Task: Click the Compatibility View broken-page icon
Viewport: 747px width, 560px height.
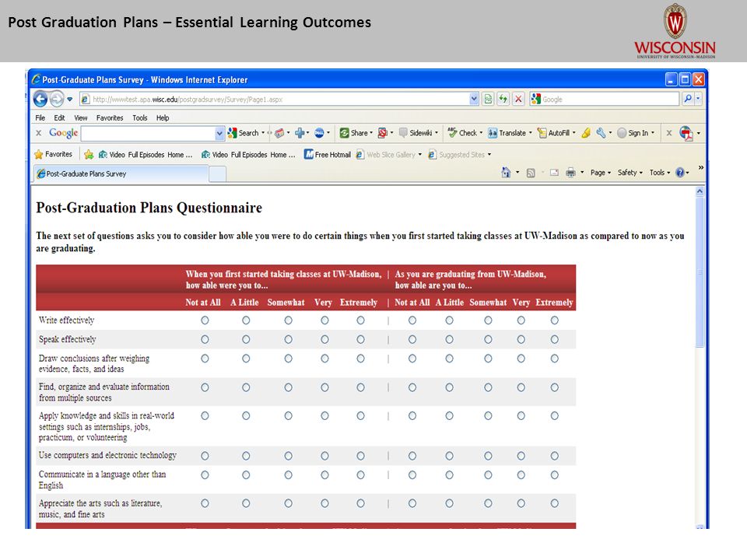Action: click(x=488, y=99)
